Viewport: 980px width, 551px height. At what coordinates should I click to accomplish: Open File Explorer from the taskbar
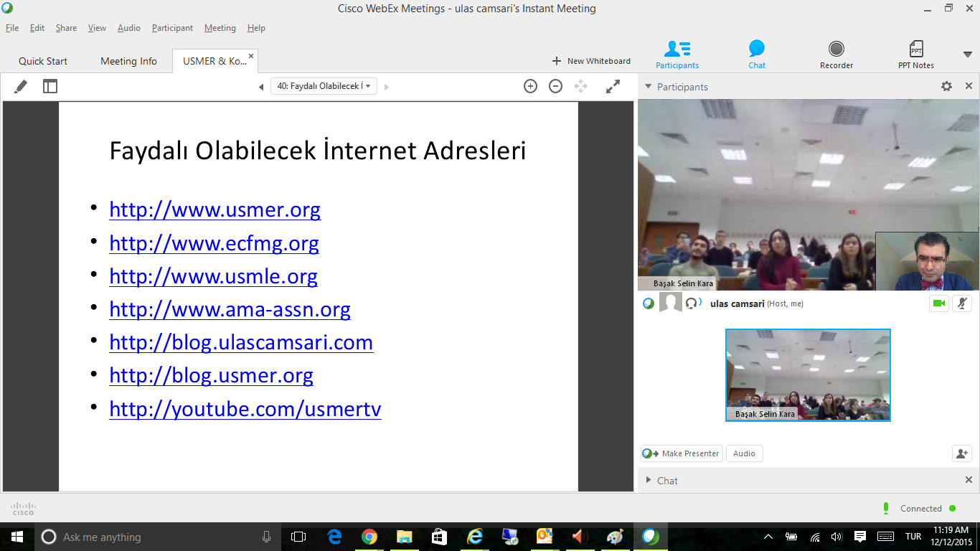(x=404, y=537)
